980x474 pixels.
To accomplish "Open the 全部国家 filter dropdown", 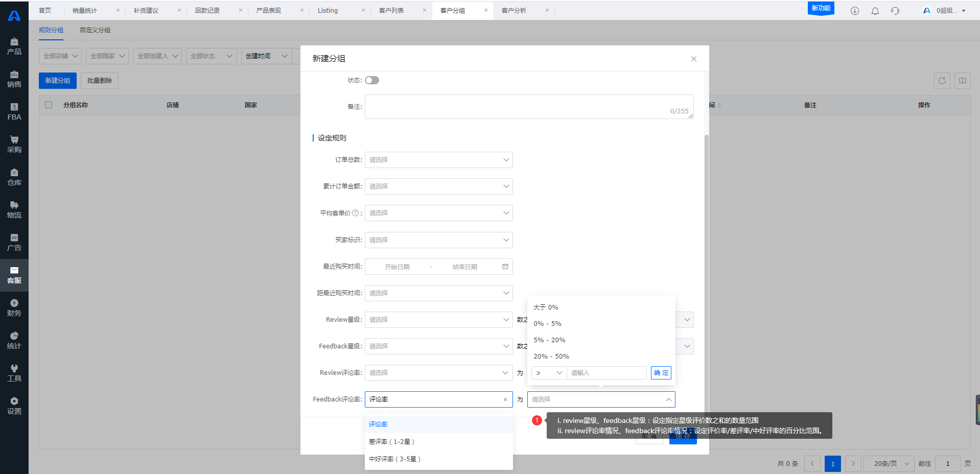I will click(x=107, y=56).
